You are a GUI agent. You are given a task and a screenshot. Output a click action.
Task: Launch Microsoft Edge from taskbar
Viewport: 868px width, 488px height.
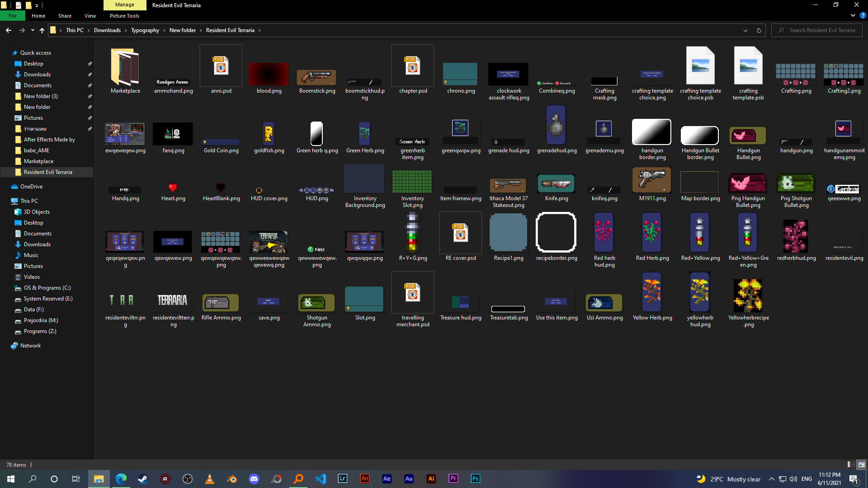click(121, 479)
